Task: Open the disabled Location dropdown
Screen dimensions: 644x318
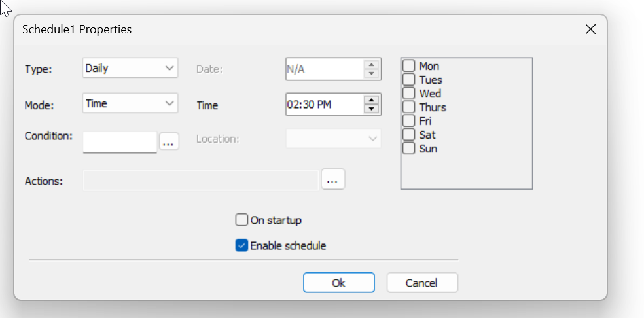Action: (334, 139)
